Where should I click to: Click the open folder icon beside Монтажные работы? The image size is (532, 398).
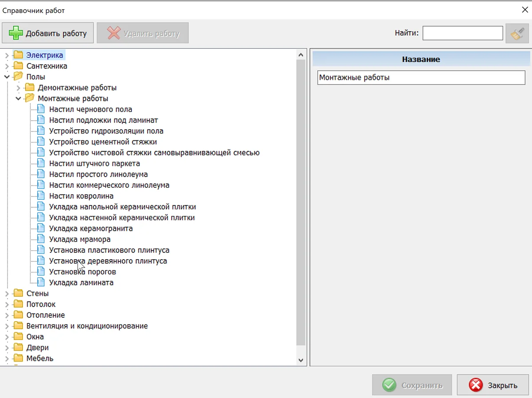coord(30,98)
